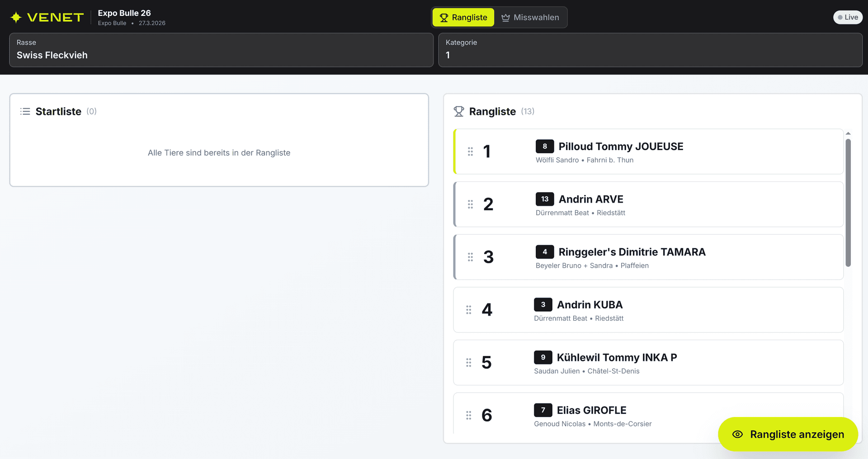Click drag handle beside Ringgeler's Dimitrie TAMARA
This screenshot has width=868, height=459.
pos(470,257)
